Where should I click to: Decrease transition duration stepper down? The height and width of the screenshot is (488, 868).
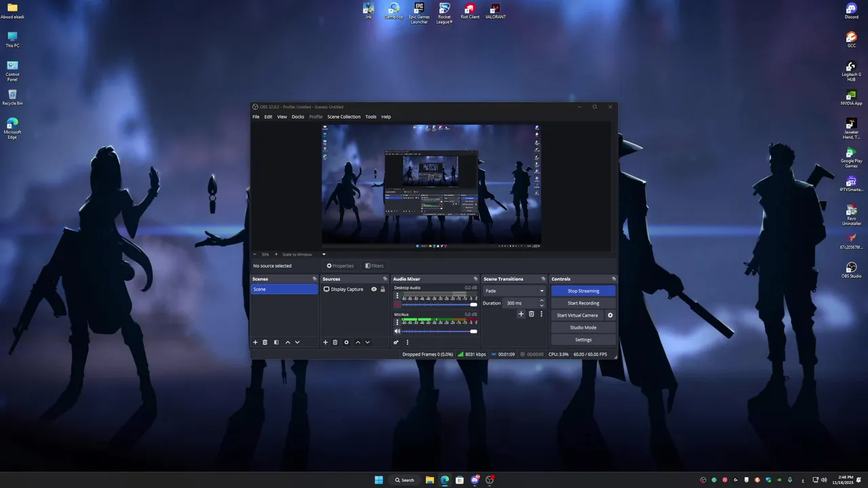point(542,306)
